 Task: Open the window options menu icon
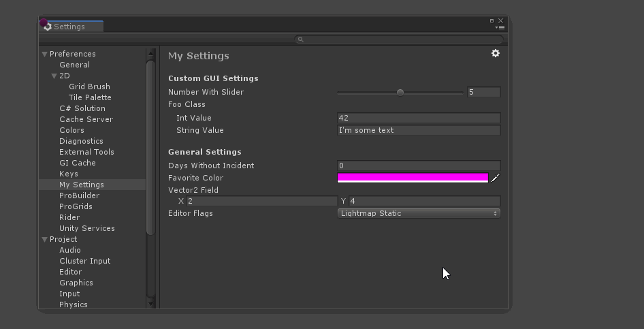(x=501, y=28)
